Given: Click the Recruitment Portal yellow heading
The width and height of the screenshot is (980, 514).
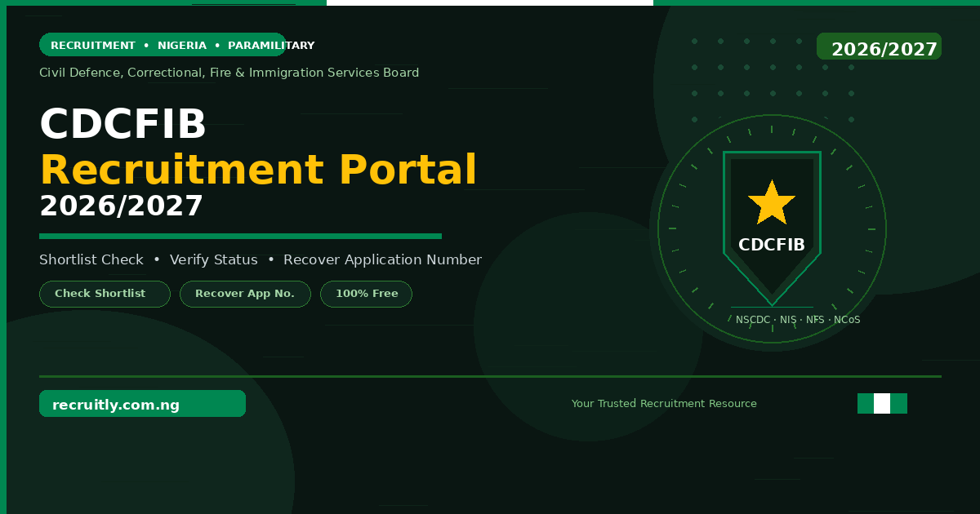Looking at the screenshot, I should pyautogui.click(x=258, y=170).
